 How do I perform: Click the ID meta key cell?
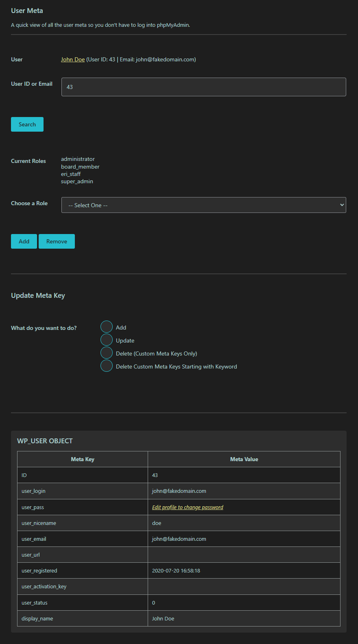[83, 475]
